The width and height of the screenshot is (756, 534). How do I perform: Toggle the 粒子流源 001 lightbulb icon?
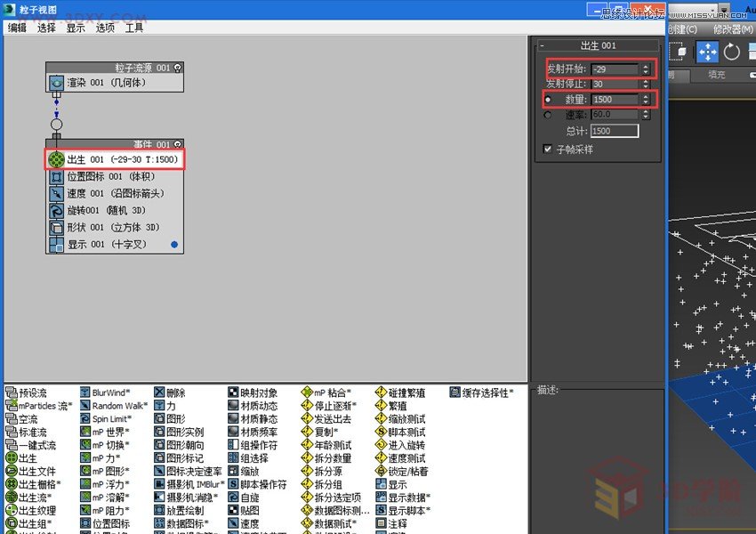tap(178, 68)
